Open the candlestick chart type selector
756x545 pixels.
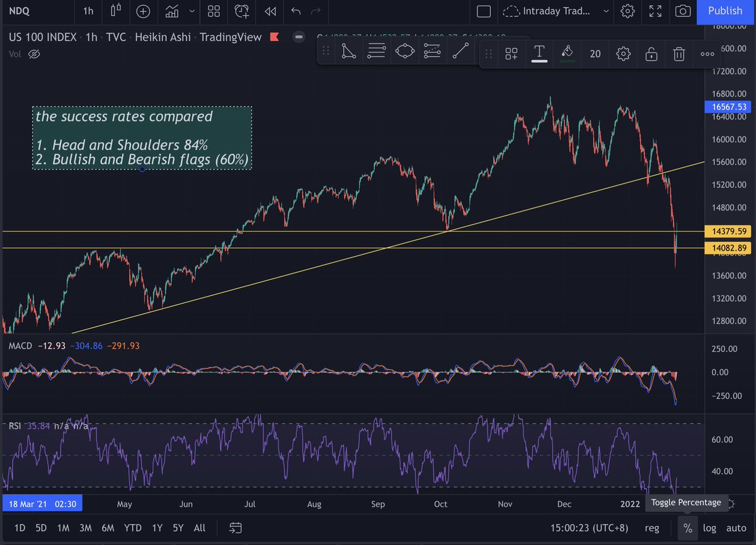pos(115,11)
